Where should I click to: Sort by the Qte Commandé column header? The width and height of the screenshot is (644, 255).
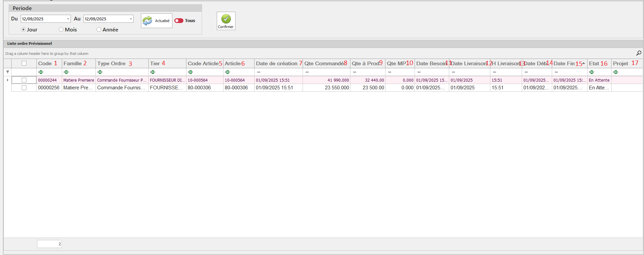[x=323, y=63]
